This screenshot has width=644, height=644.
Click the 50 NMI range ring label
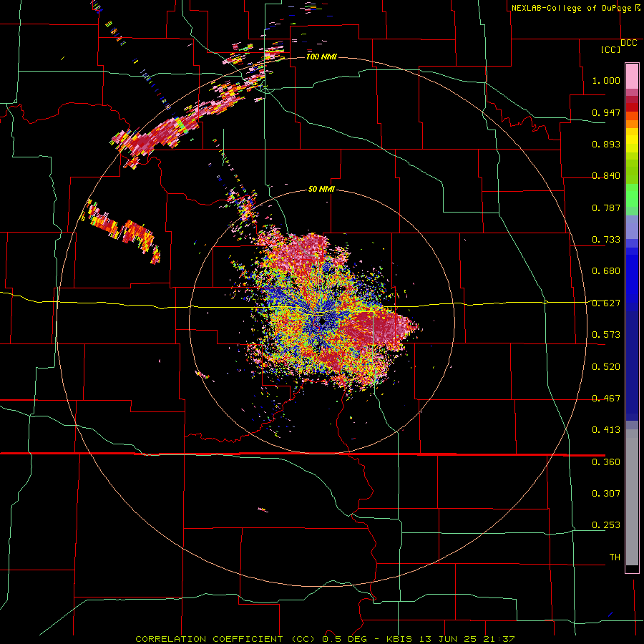321,189
